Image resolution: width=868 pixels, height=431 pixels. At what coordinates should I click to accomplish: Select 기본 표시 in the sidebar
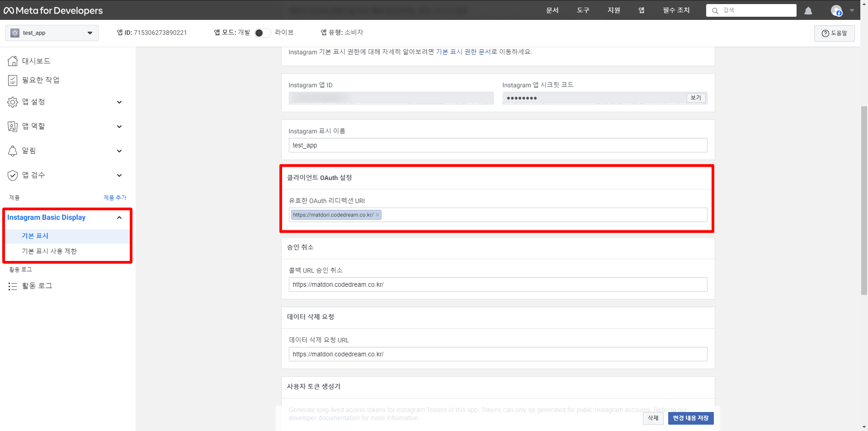pos(35,236)
